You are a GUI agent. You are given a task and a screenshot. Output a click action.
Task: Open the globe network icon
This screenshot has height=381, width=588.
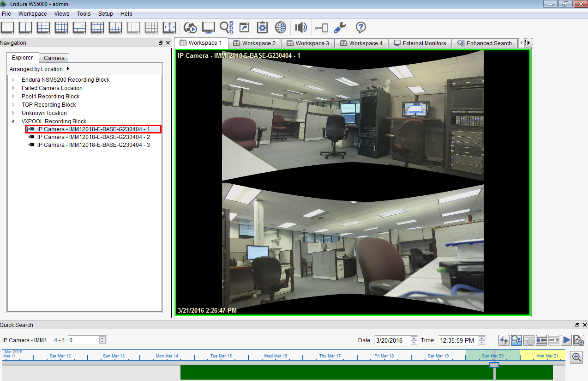(x=281, y=28)
